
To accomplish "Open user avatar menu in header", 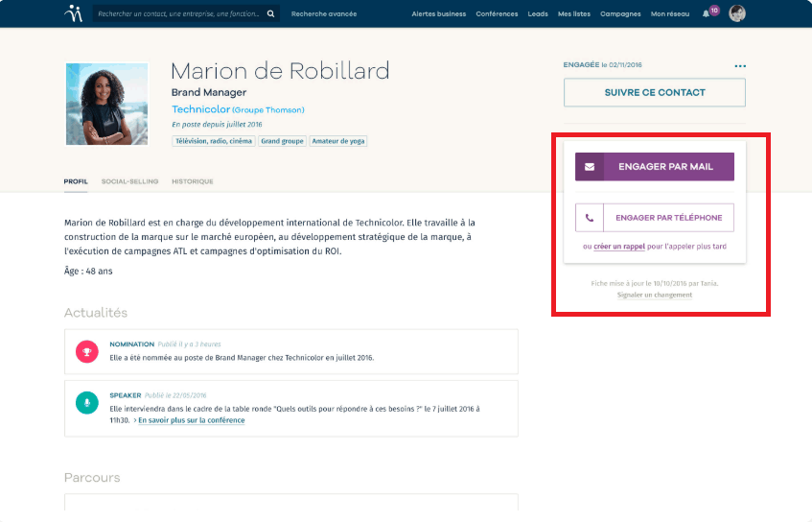I will (737, 13).
